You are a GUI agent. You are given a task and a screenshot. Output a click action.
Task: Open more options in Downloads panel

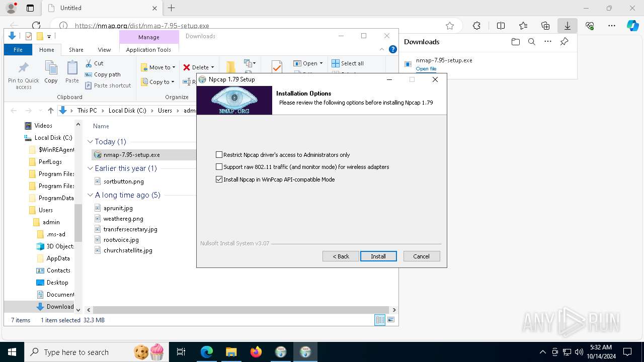pyautogui.click(x=548, y=42)
